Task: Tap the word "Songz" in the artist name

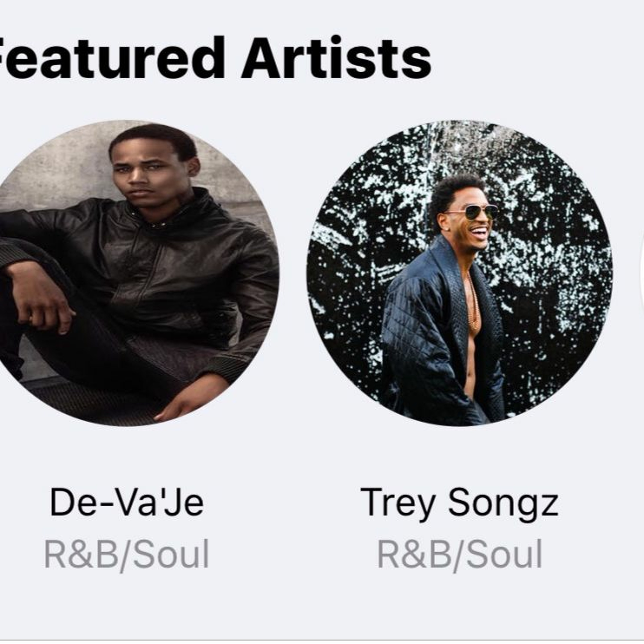Action: tap(503, 502)
